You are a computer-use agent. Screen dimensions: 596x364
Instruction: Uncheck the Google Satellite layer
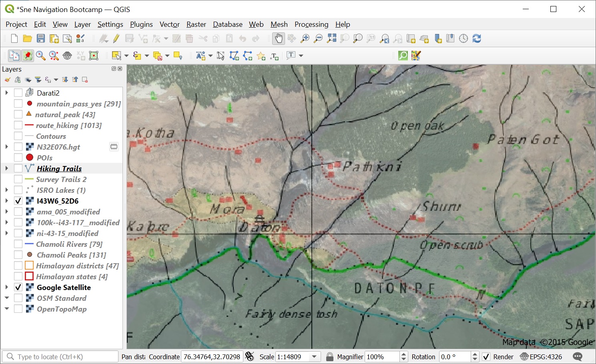pos(18,287)
